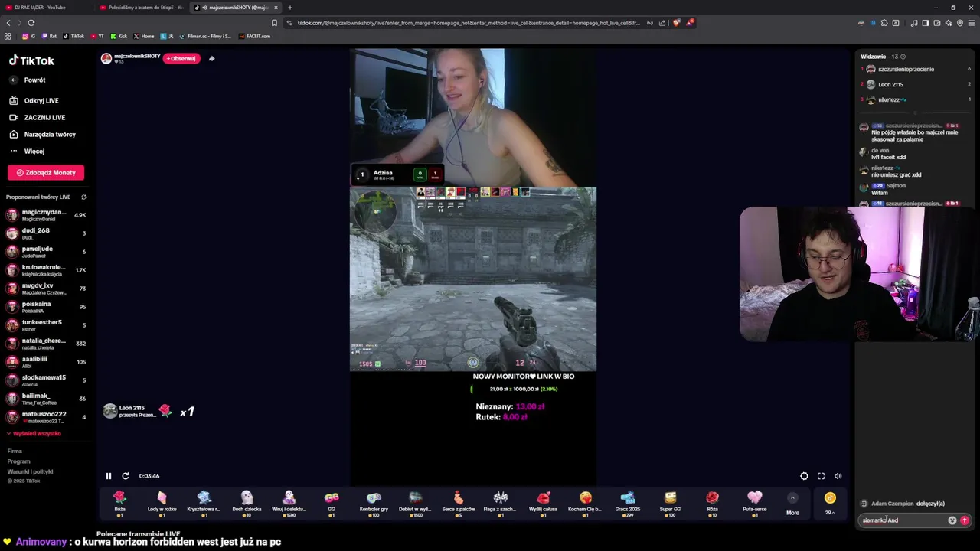The width and height of the screenshot is (980, 551).
Task: Bookmark this page icon in address bar
Action: [x=274, y=23]
